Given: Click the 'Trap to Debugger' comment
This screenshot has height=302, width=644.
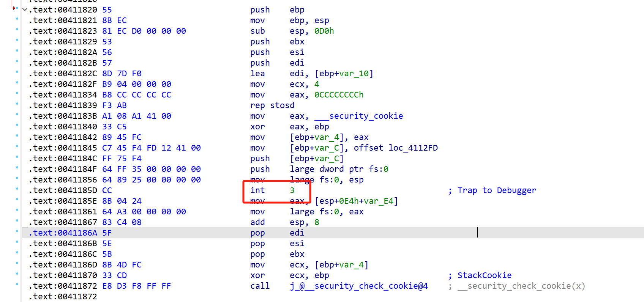Looking at the screenshot, I should [497, 190].
